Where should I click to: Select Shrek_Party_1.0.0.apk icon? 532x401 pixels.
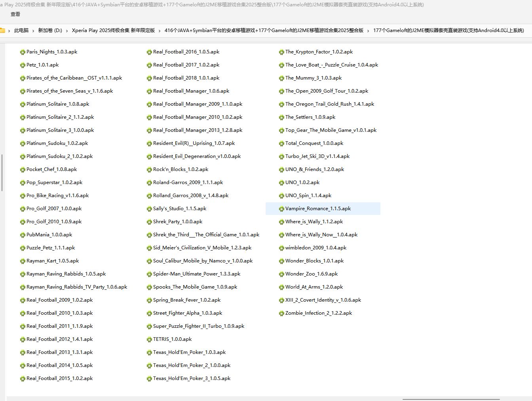click(x=149, y=222)
